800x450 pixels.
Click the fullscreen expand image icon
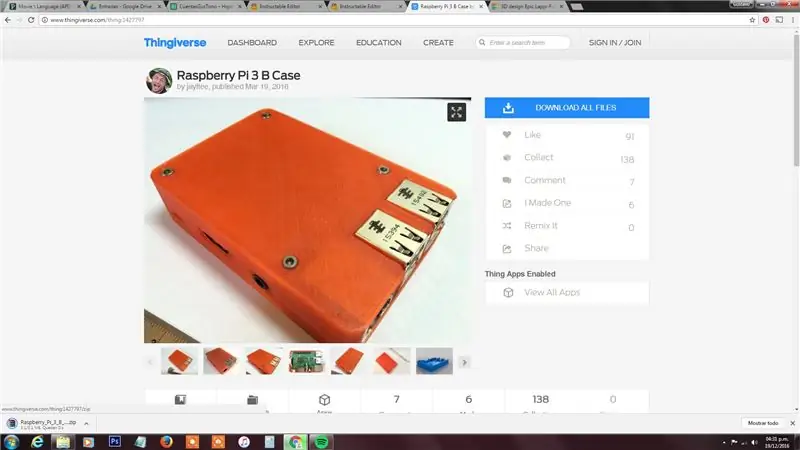pyautogui.click(x=456, y=112)
